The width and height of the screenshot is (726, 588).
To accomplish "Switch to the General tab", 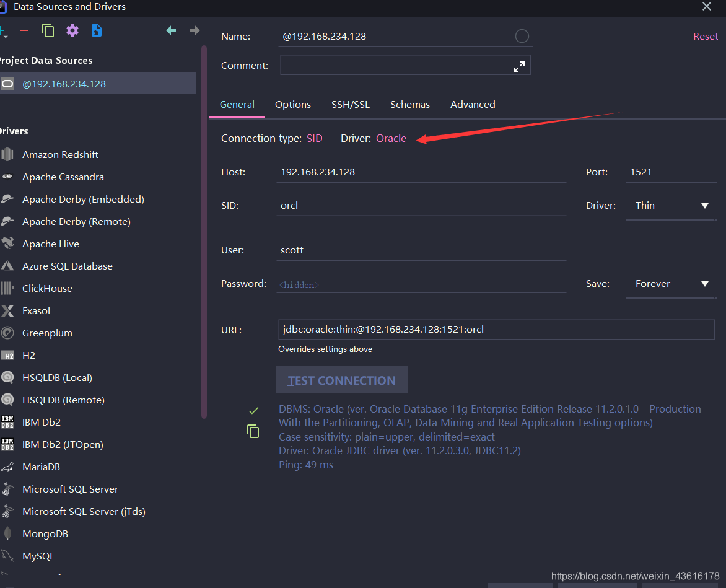I will tap(237, 104).
